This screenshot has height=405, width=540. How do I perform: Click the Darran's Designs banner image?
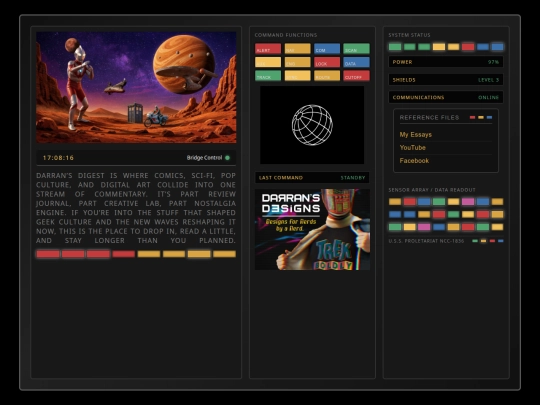pos(312,229)
